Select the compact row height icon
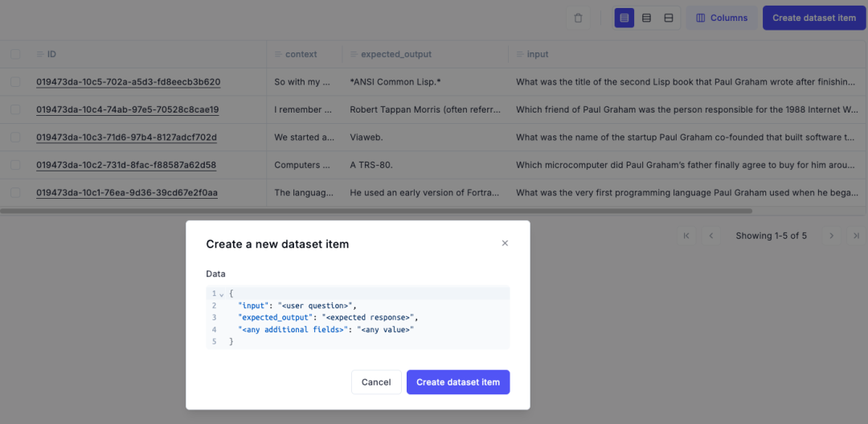The height and width of the screenshot is (424, 868). pyautogui.click(x=624, y=18)
